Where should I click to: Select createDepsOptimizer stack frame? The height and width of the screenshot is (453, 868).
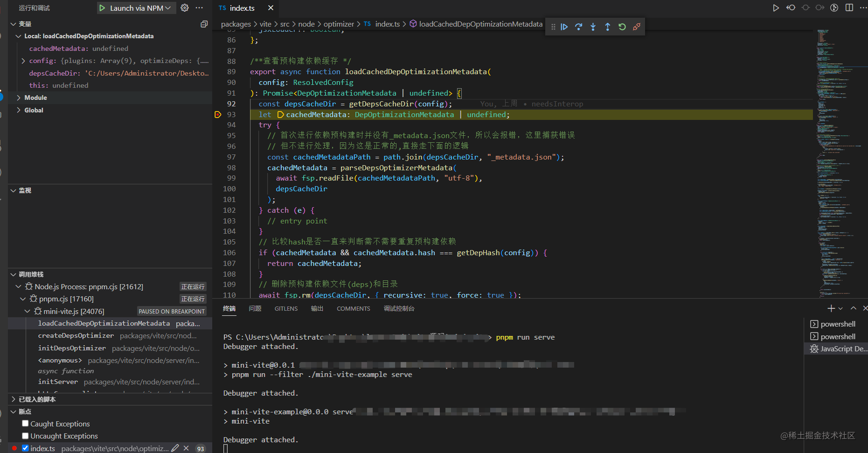click(110, 336)
